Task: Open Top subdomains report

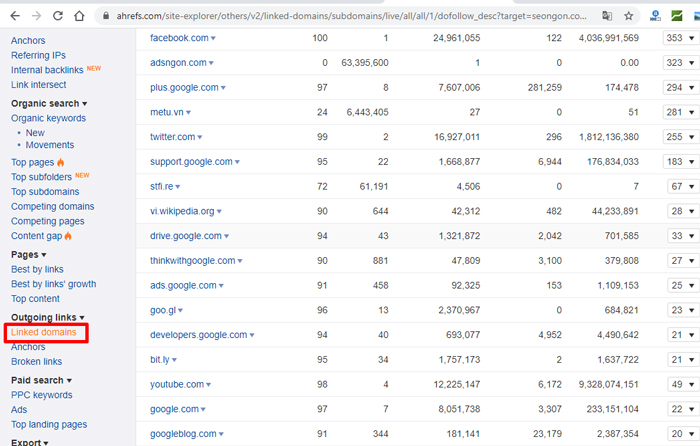Action: point(45,192)
